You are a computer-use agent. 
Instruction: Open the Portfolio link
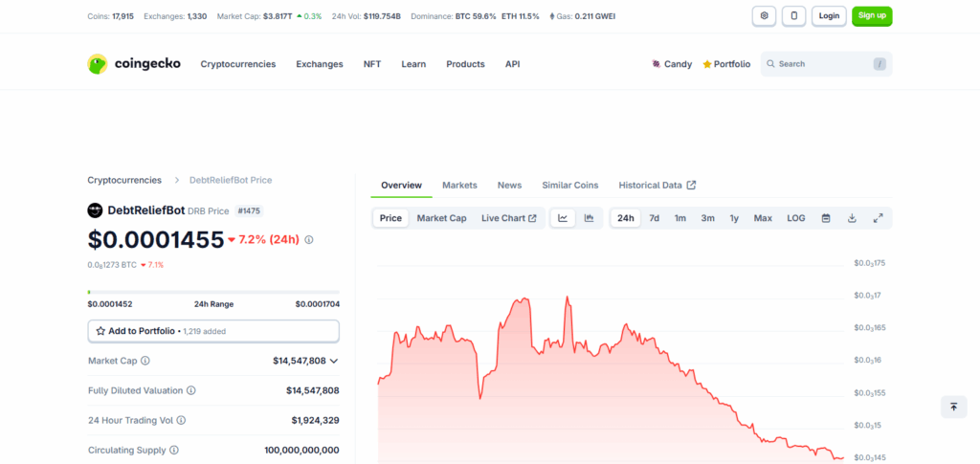726,64
